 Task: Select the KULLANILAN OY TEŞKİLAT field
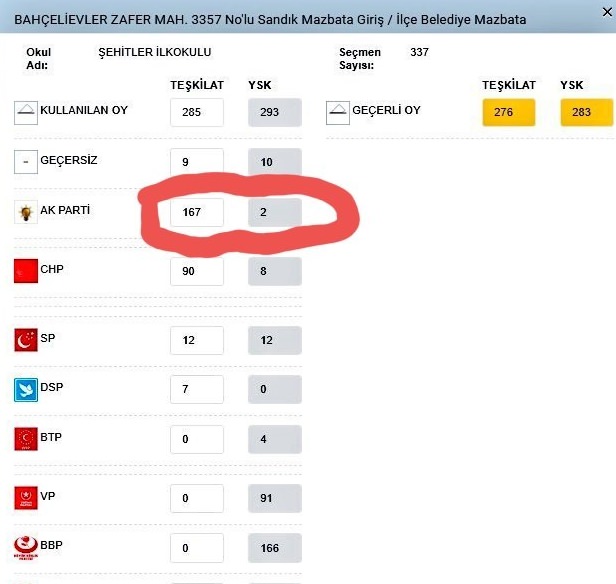tap(196, 112)
